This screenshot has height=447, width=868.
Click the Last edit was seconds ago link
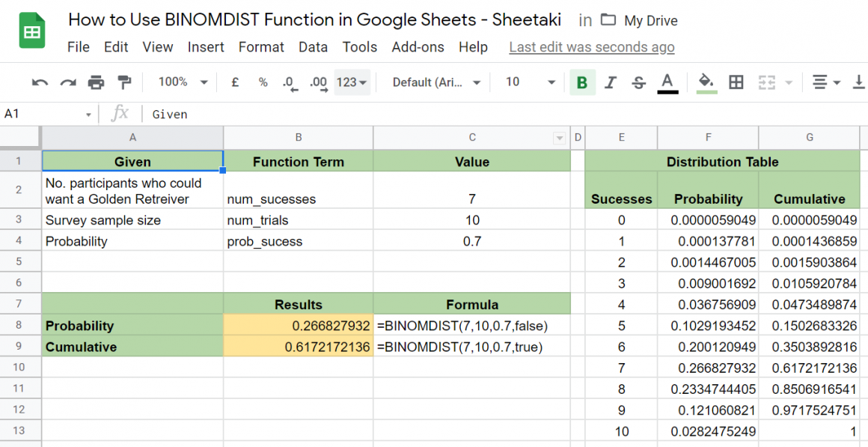[x=591, y=46]
